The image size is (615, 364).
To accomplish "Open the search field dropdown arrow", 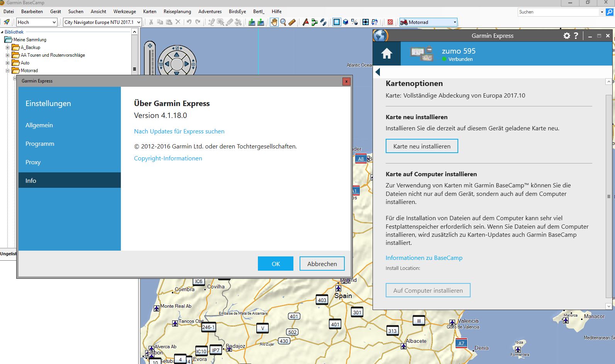I will (x=601, y=12).
